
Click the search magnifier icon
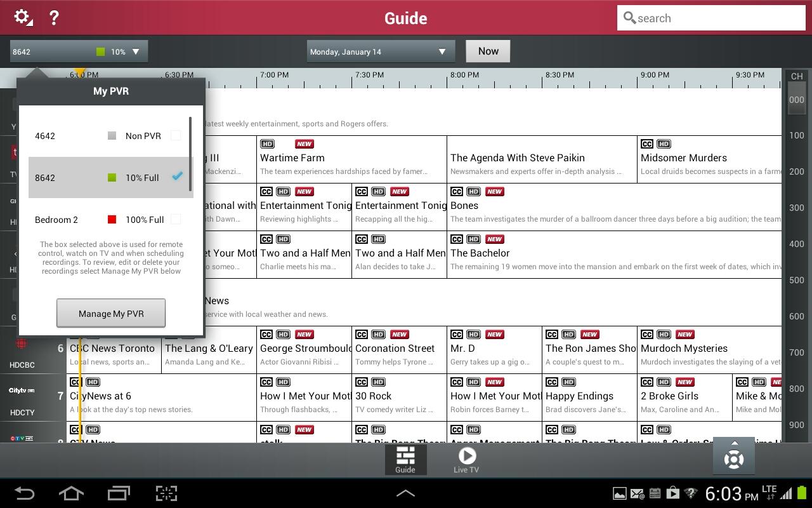point(629,18)
